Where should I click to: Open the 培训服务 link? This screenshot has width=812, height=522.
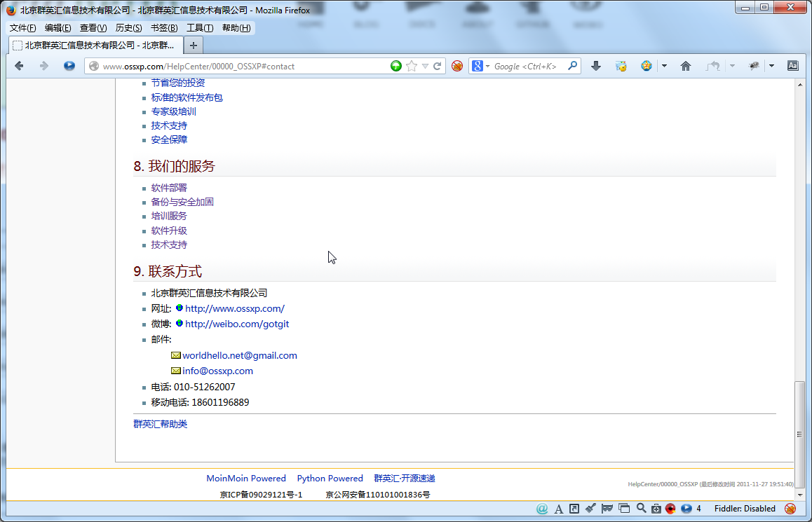[169, 216]
